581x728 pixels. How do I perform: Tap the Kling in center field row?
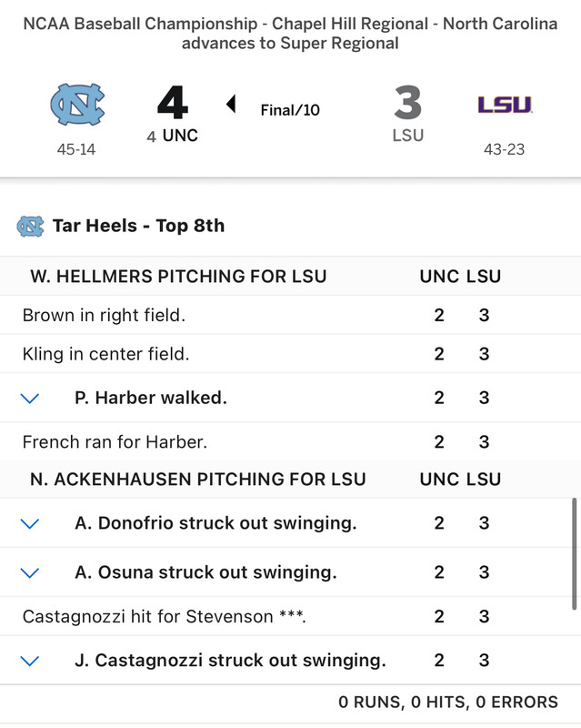pyautogui.click(x=105, y=354)
